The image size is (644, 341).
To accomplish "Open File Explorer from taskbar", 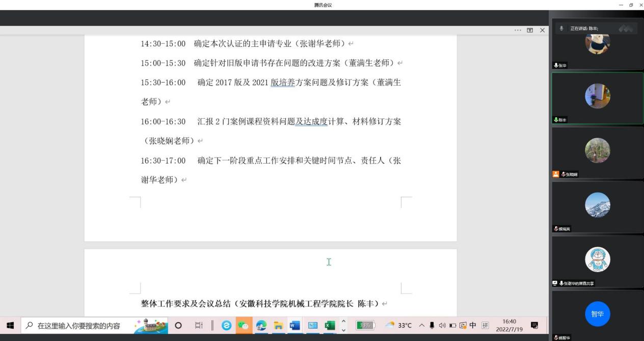I will tap(278, 326).
